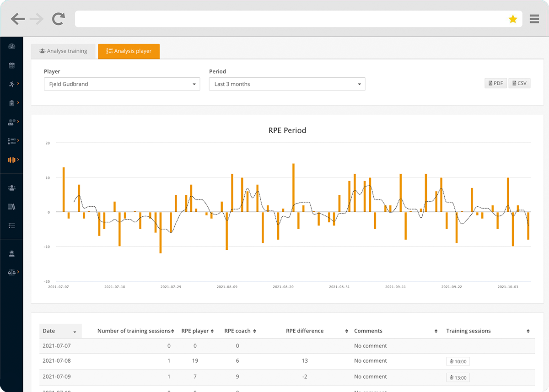Select the orange dumbbell load icon
The width and height of the screenshot is (549, 392).
(12, 160)
